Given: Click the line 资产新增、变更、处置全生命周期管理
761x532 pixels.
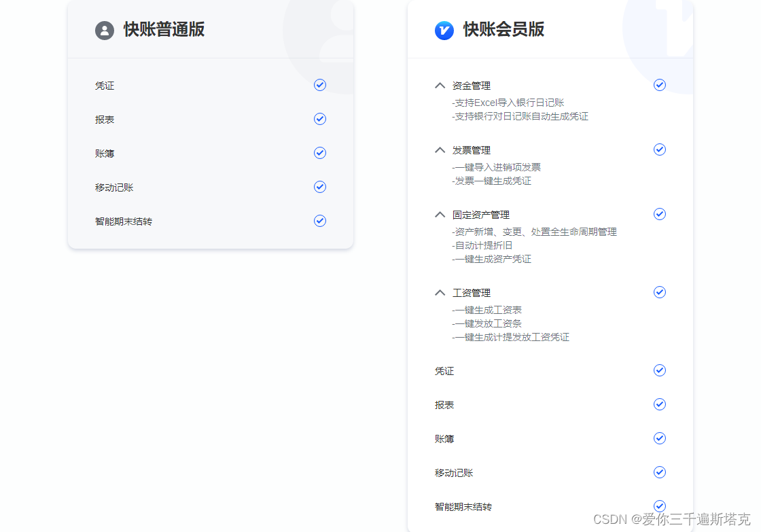Looking at the screenshot, I should coord(534,232).
